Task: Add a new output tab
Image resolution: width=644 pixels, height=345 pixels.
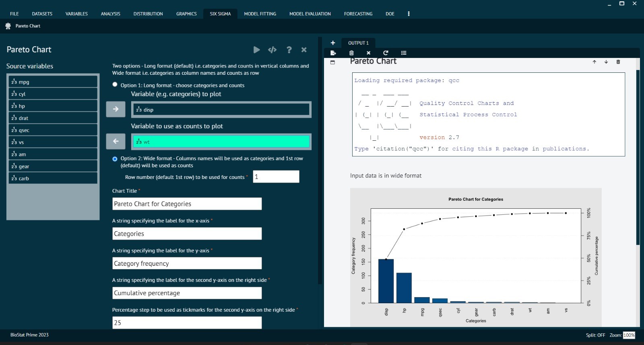Action: (x=333, y=43)
